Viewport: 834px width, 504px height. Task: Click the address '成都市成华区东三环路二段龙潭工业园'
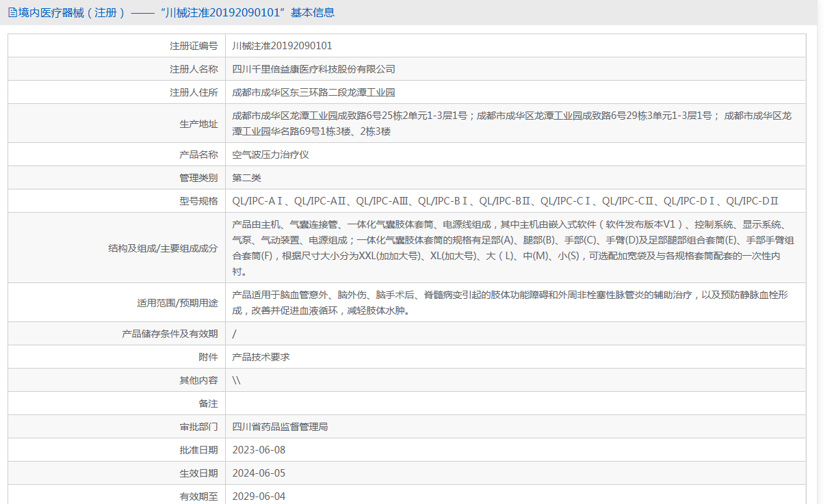[313, 92]
